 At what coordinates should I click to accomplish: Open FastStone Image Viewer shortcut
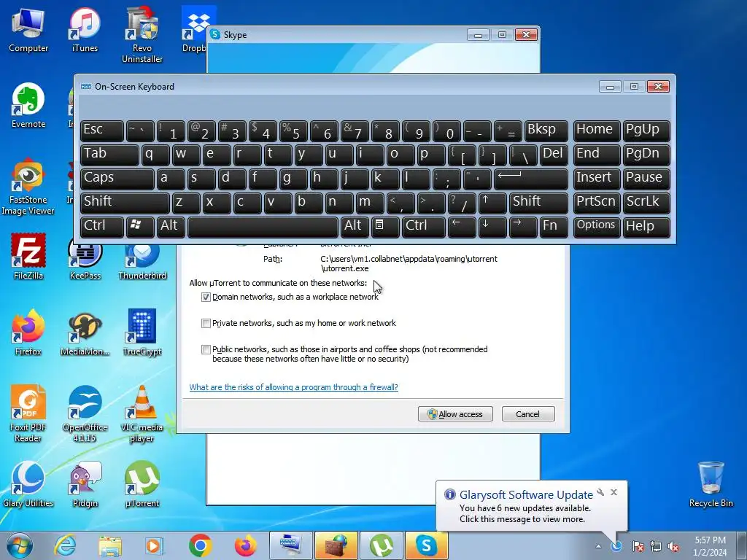coord(28,187)
